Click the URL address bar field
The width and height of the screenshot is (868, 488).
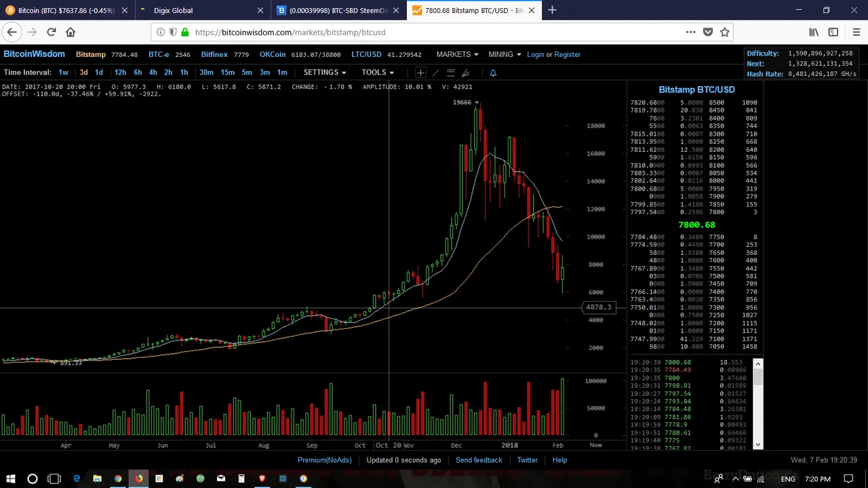(x=441, y=32)
